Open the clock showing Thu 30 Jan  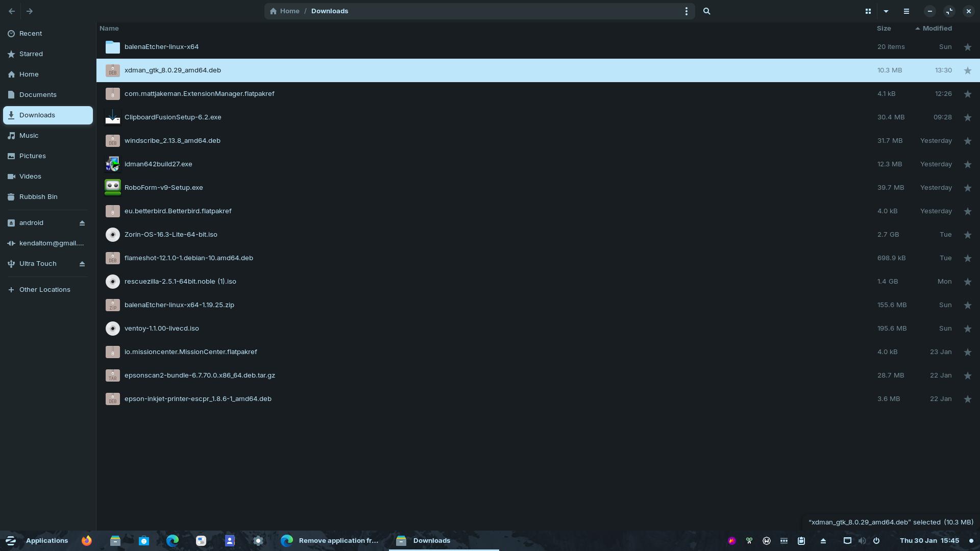(929, 541)
